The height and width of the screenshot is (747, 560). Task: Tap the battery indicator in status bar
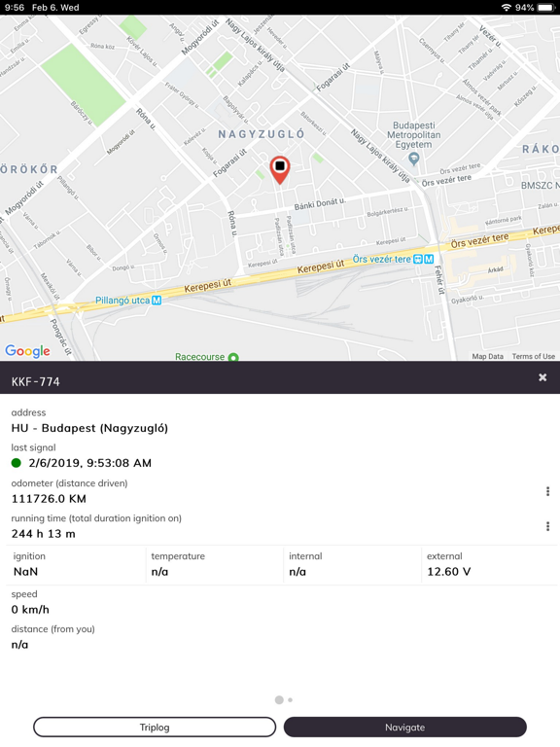(x=545, y=8)
